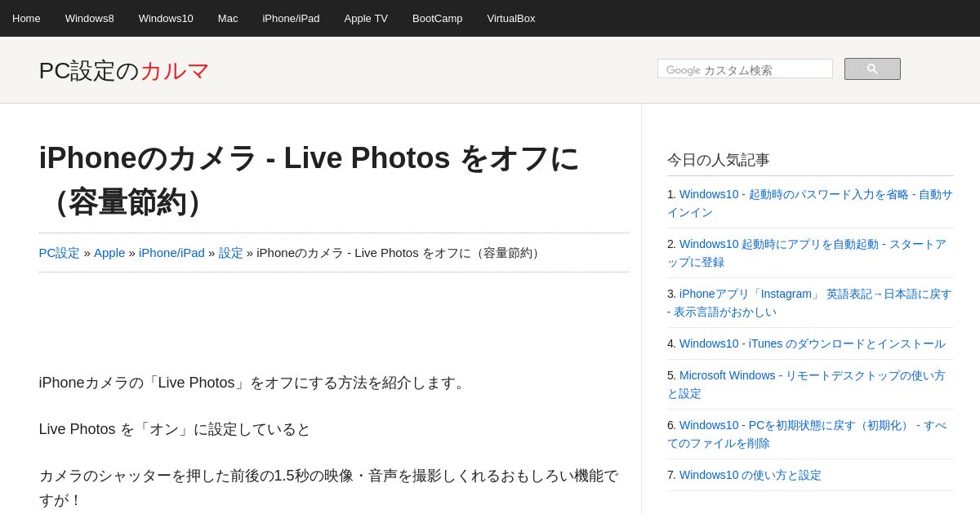The height and width of the screenshot is (514, 980).
Task: Open the iTunes download and install article
Action: click(x=813, y=343)
